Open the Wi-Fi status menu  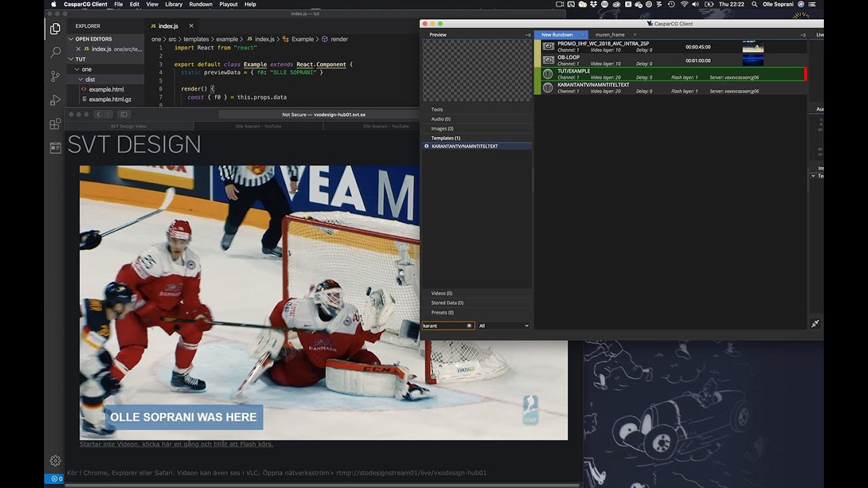[x=684, y=4]
